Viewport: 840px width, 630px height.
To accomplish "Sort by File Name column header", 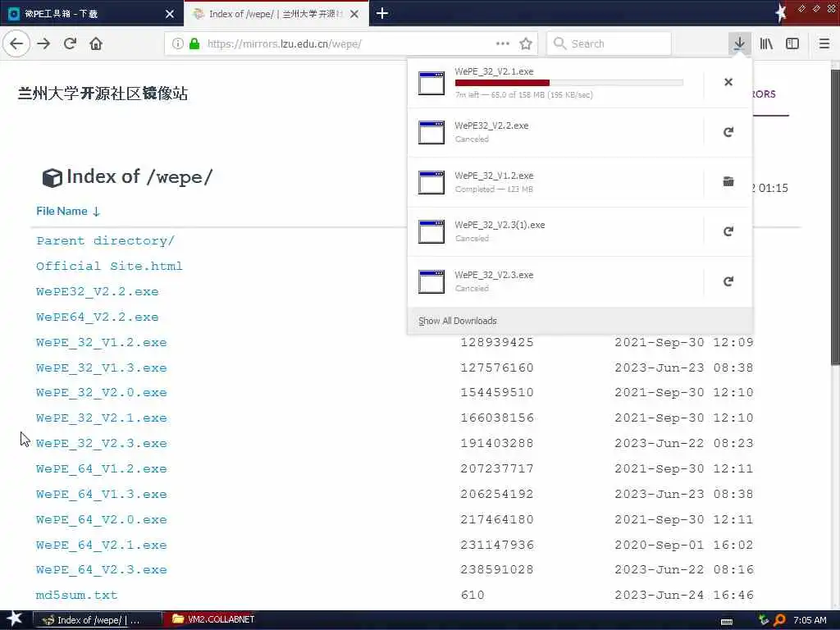I will pos(68,211).
